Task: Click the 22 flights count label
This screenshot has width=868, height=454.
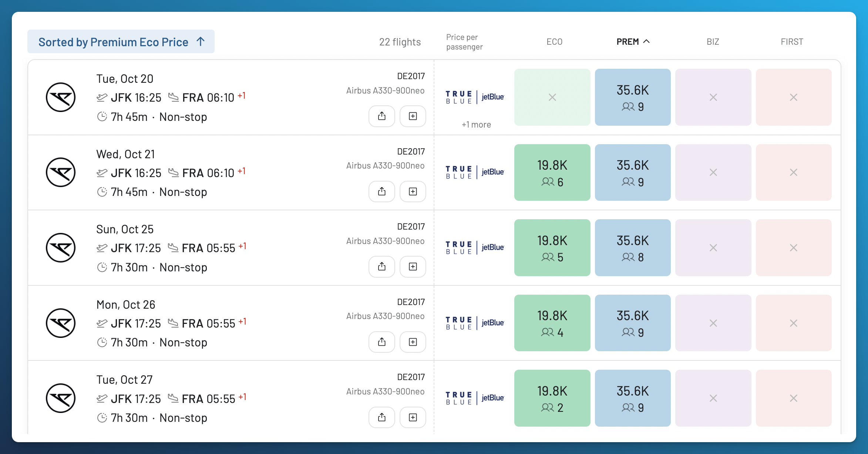Action: pos(400,42)
